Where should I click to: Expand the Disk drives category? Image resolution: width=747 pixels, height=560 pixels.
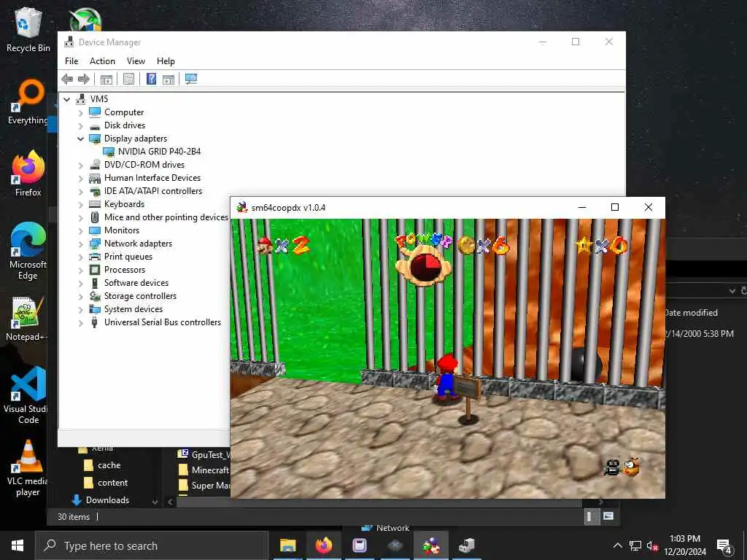80,125
